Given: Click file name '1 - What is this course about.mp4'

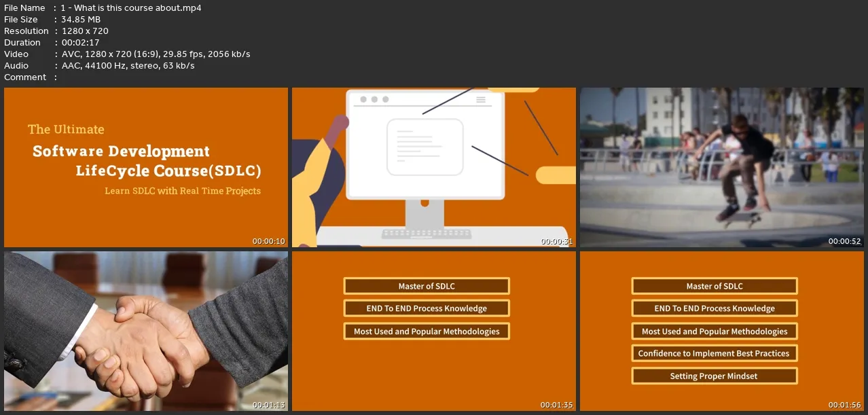Looking at the screenshot, I should click(x=131, y=8).
